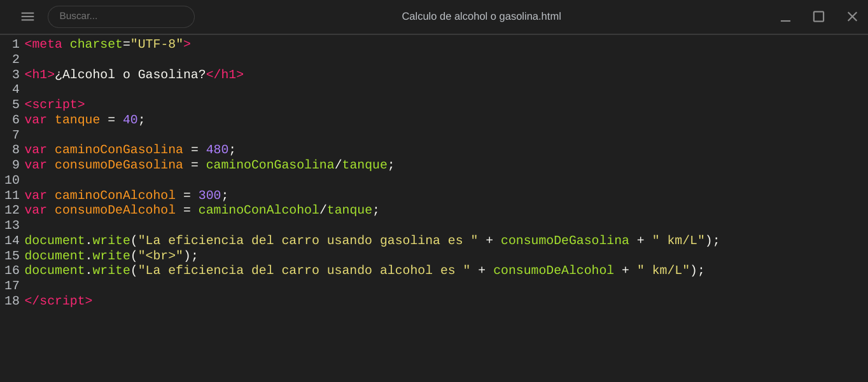The width and height of the screenshot is (868, 382).
Task: Maximize the editor window
Action: (x=818, y=17)
